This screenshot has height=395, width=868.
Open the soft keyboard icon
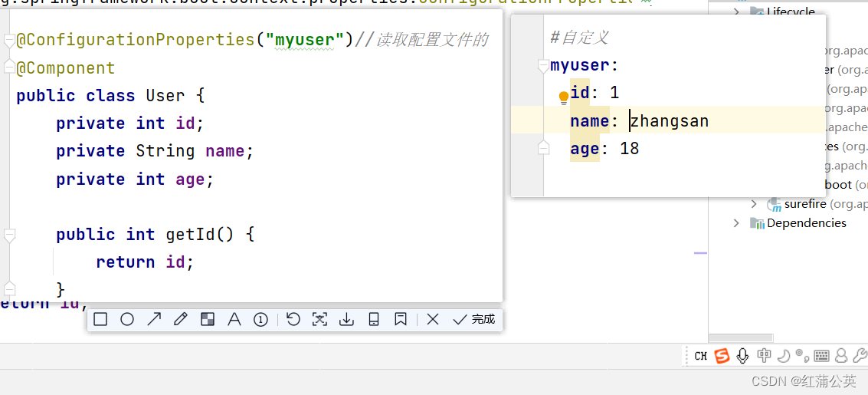pyautogui.click(x=821, y=356)
